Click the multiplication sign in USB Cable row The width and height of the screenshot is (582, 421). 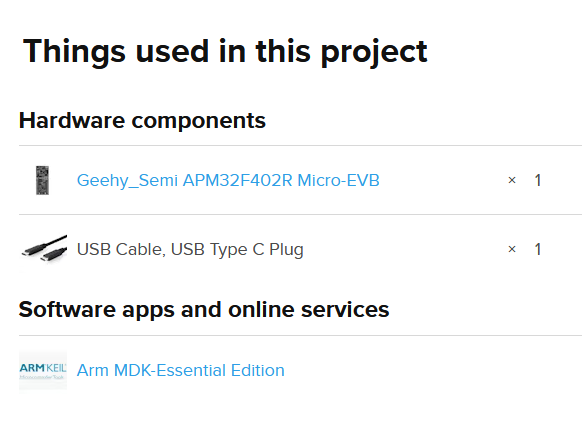click(x=512, y=249)
